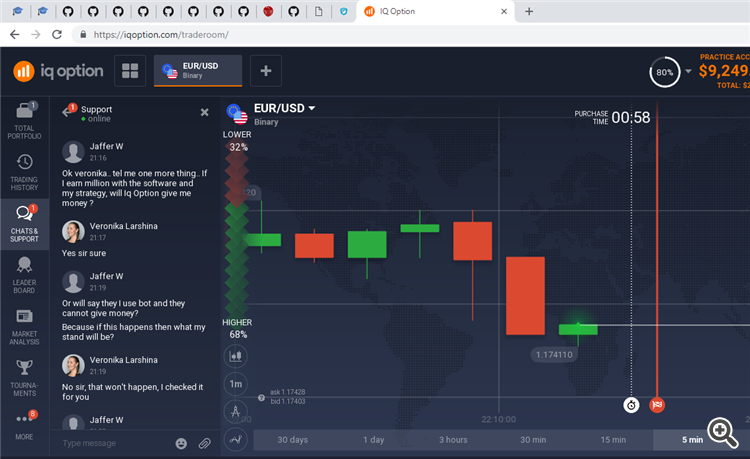
Task: Select the 30 min time range
Action: 533,440
